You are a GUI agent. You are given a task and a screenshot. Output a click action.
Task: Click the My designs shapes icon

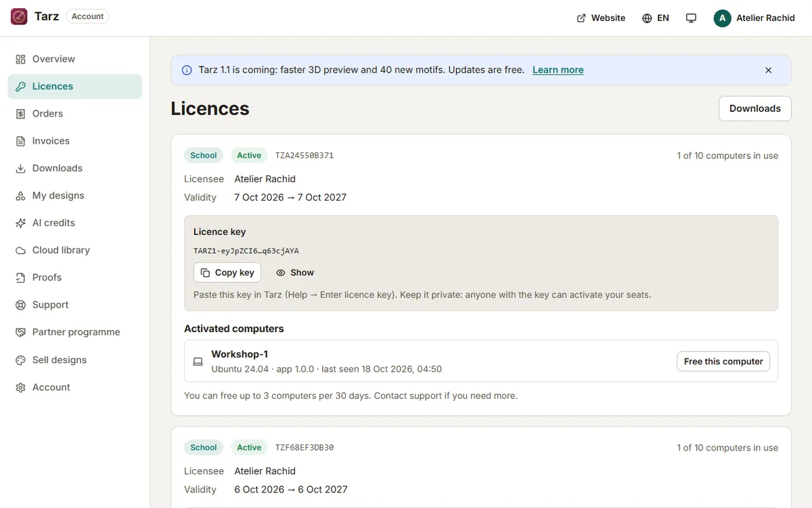[x=20, y=196]
